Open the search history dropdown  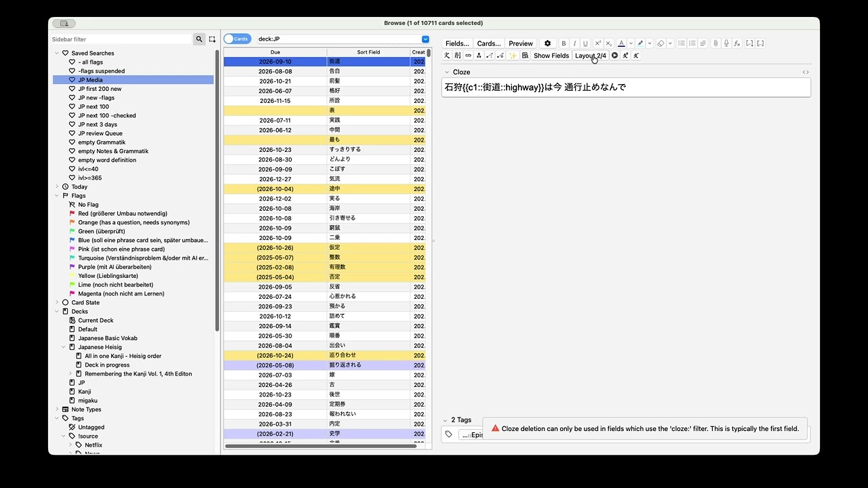(x=425, y=39)
